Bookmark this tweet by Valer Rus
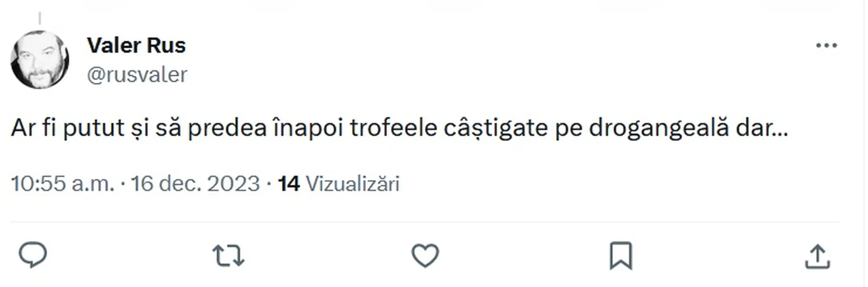The height and width of the screenshot is (287, 868). (621, 256)
